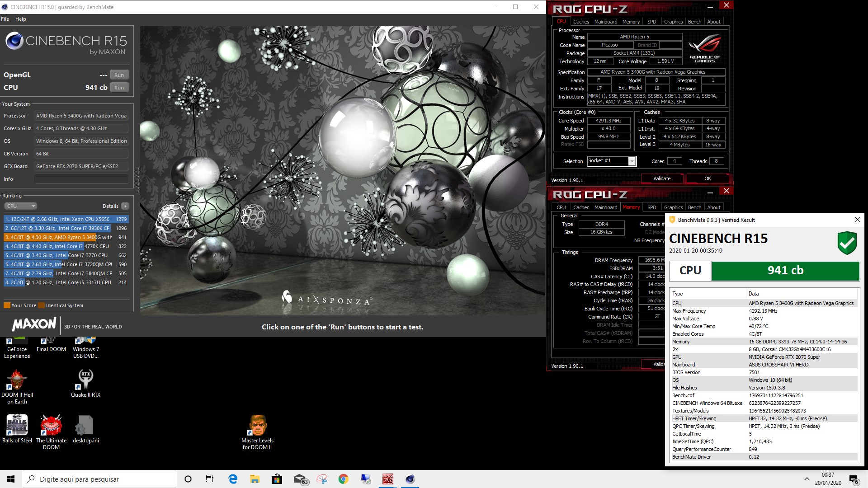Viewport: 868px width, 488px height.
Task: Select ranking entry Intel Xeon X5650
Action: pos(66,219)
